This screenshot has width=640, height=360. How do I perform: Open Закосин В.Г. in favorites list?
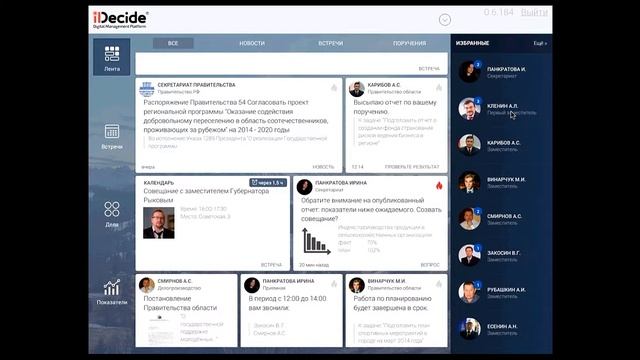click(x=501, y=256)
